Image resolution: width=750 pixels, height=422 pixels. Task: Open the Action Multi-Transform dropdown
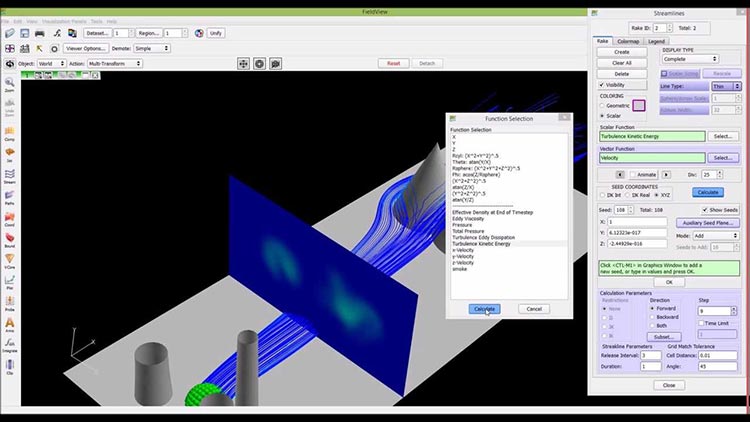coord(114,64)
